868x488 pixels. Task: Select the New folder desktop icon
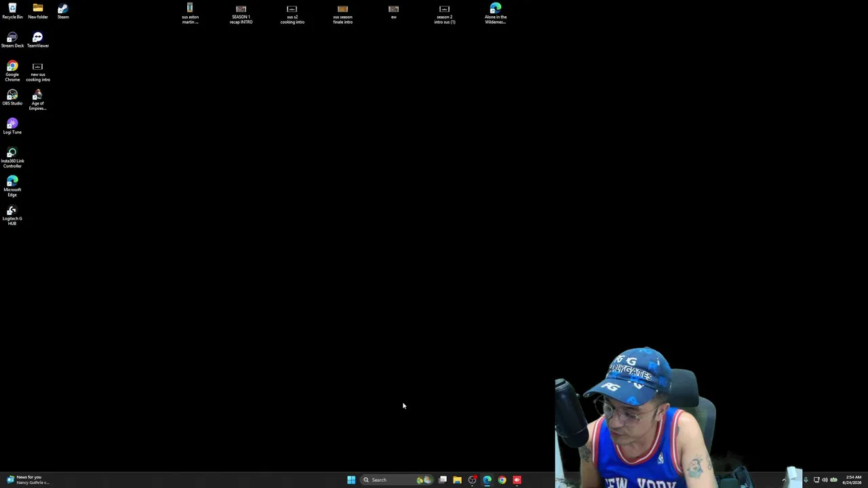click(x=38, y=11)
